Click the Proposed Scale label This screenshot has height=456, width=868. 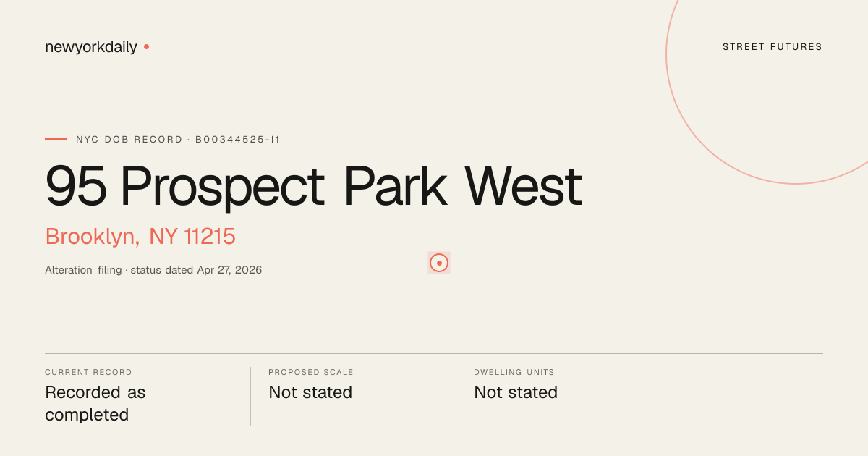coord(311,372)
